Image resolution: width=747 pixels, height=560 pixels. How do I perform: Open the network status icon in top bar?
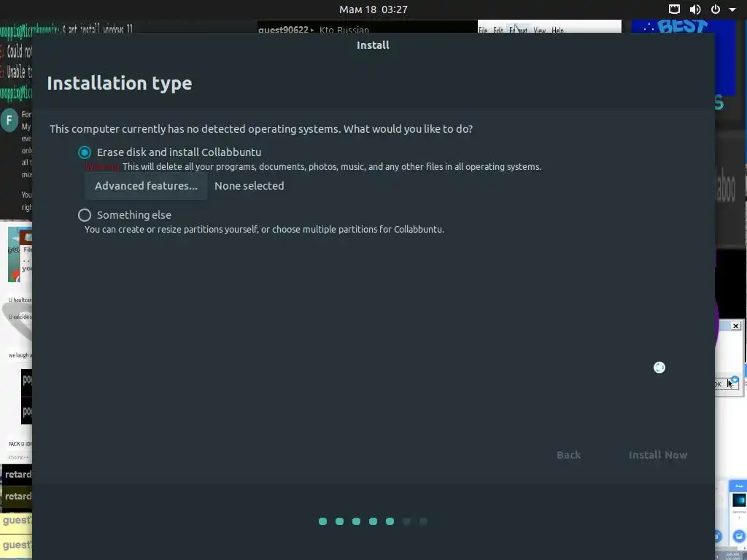point(674,9)
